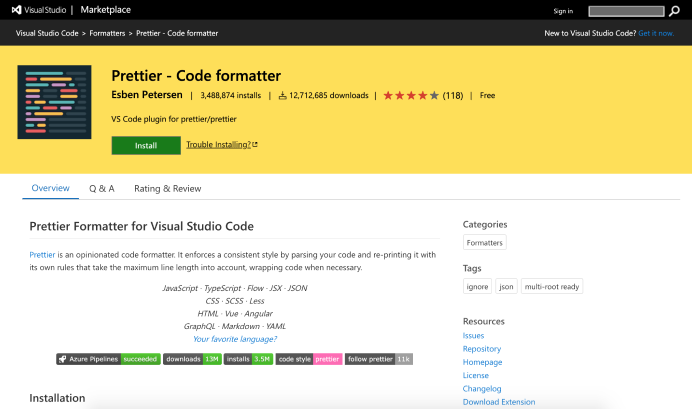Click the star rating icons
Viewport: 692px width, 409px height.
(x=411, y=95)
